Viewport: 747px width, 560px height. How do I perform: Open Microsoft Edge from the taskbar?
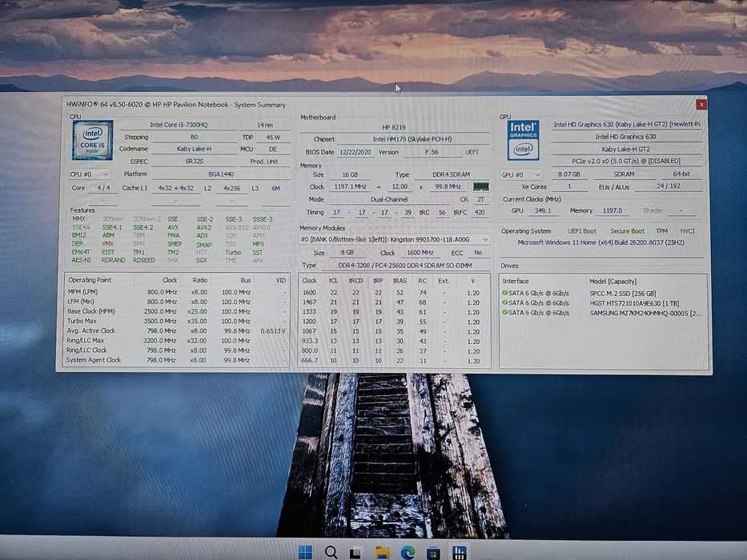pos(408,553)
